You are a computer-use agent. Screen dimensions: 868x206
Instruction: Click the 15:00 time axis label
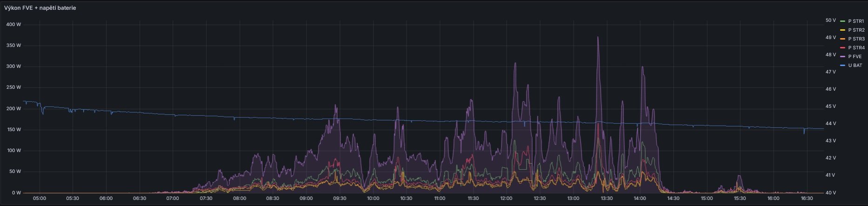(707, 199)
